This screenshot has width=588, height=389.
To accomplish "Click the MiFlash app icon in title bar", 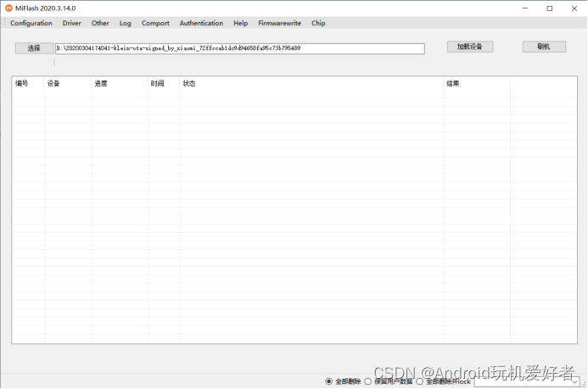I will coord(8,8).
